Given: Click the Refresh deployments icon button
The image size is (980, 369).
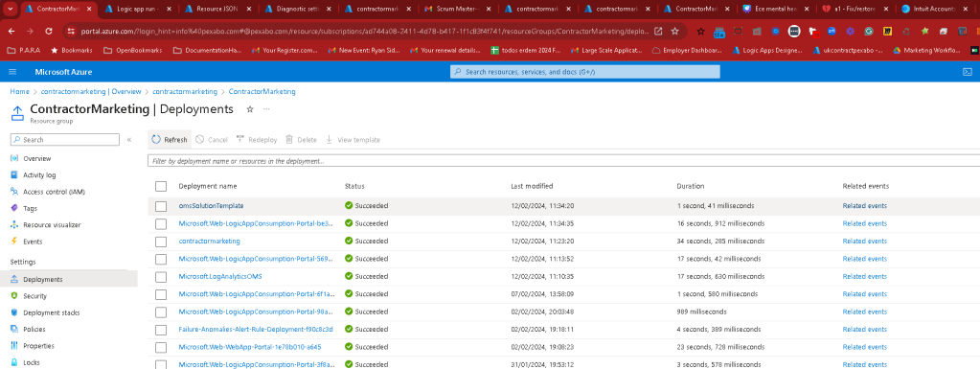Looking at the screenshot, I should point(170,140).
